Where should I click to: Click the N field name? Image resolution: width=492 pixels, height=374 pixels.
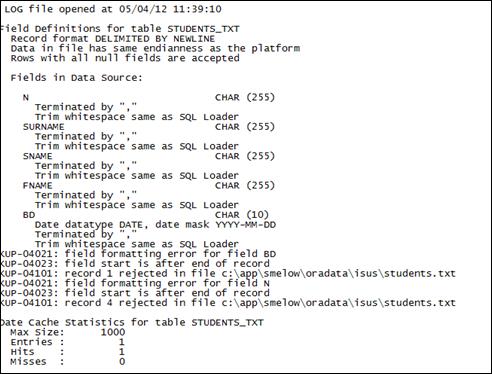tap(26, 98)
